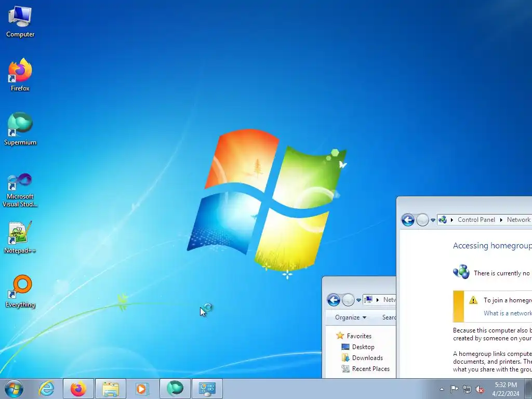Click Forward in the Control Panel window
532x399 pixels.
422,220
